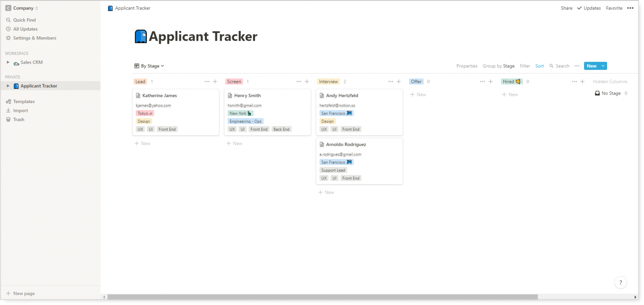Open Quick Find in sidebar

(x=24, y=20)
